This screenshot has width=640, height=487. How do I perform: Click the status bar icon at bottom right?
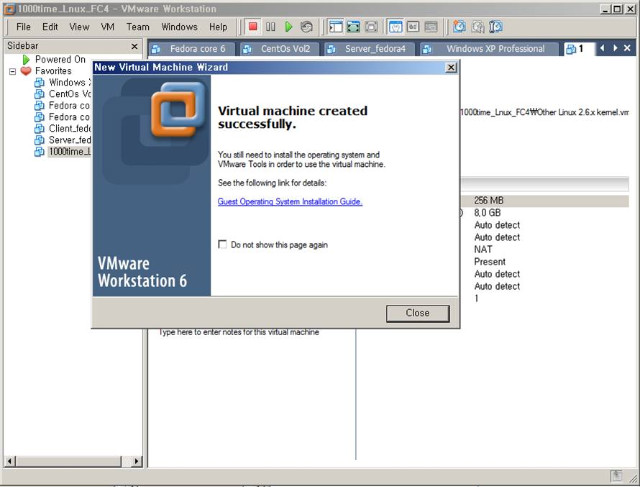coord(616,476)
